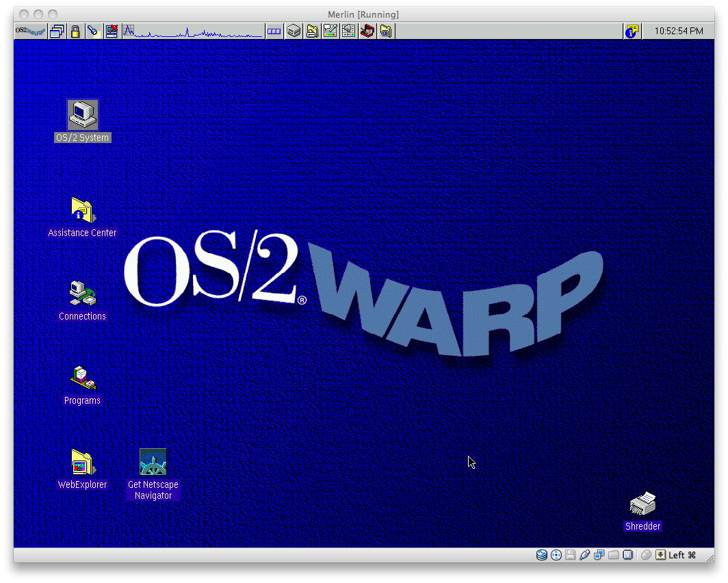The image size is (728, 583).
Task: Open the OS/2 Warp logo menu on the toolbar
Action: [x=29, y=31]
